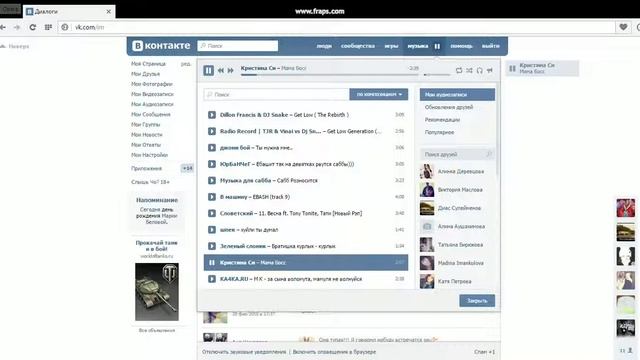
Task: Toggle shuffle mode in audio player
Action: (x=469, y=70)
